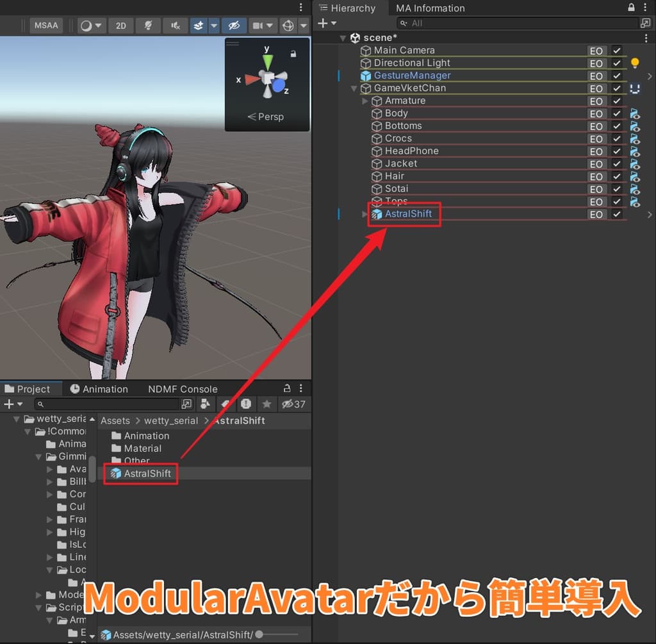Screen dimensions: 656x644
Task: Click the red X axis cone of gizmo
Action: point(252,79)
